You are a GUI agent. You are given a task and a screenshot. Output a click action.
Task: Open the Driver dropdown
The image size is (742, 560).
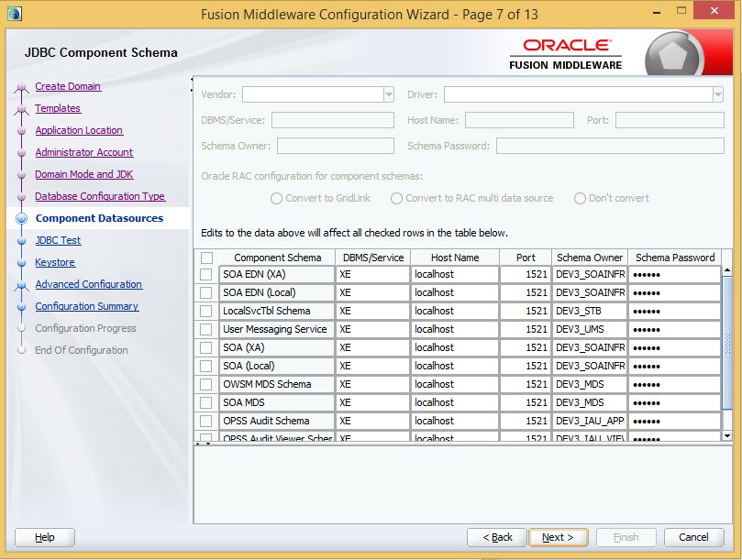[x=718, y=94]
